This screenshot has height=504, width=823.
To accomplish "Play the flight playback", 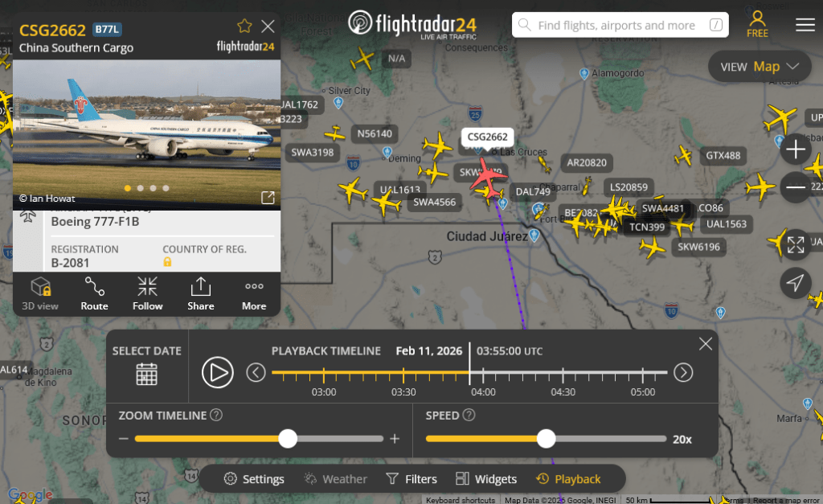I will 218,372.
